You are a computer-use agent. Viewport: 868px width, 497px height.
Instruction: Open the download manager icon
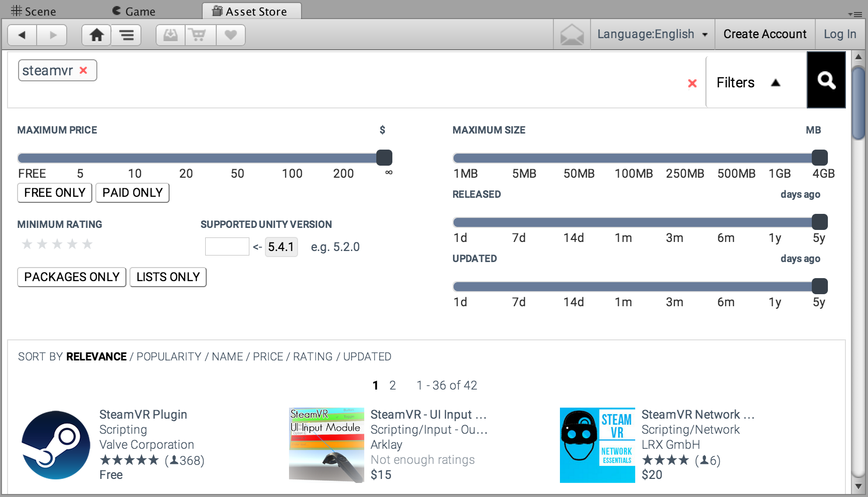[x=171, y=35]
